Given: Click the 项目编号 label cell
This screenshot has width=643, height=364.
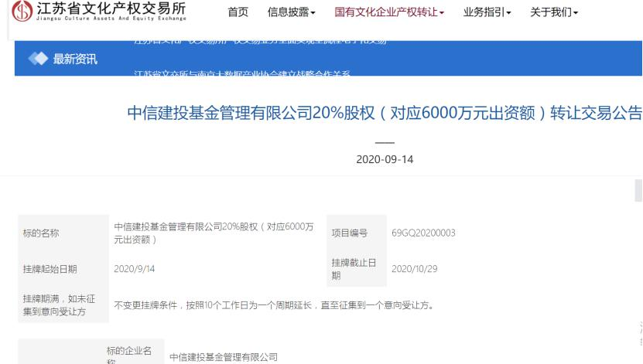Looking at the screenshot, I should click(357, 233).
